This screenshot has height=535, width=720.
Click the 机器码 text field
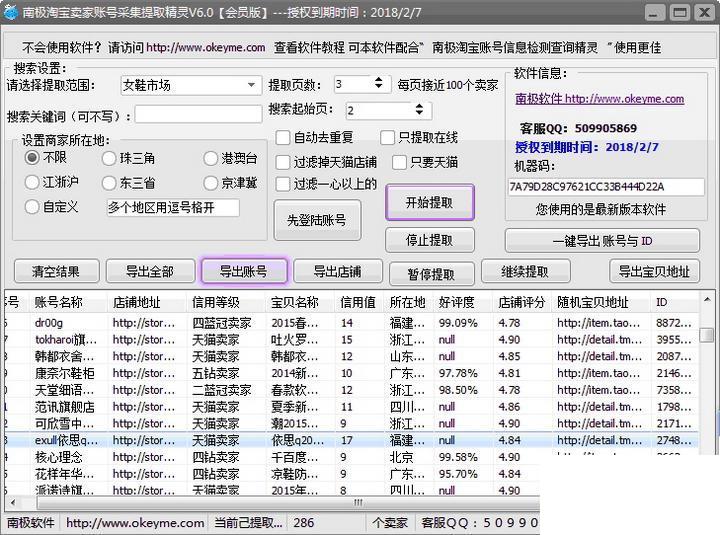click(x=606, y=187)
